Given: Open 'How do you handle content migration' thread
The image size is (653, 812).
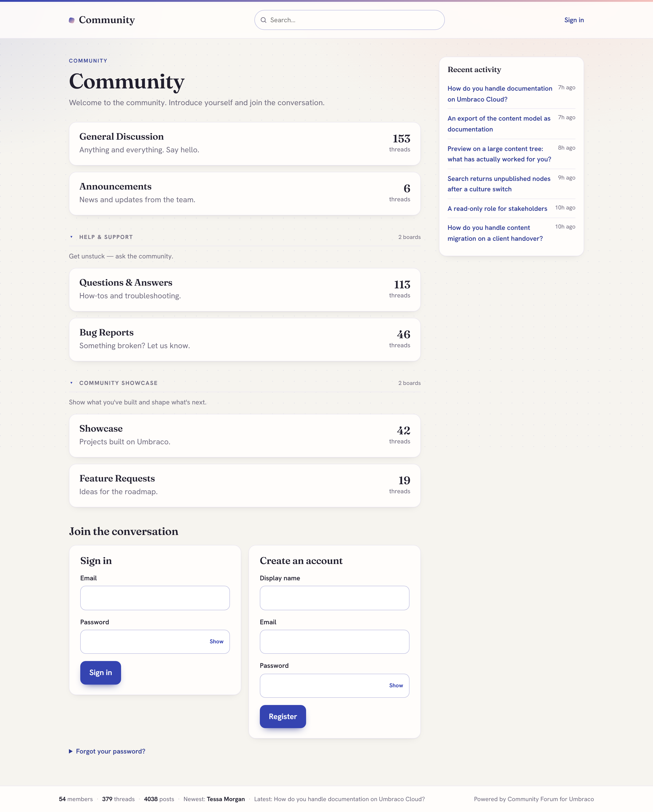Looking at the screenshot, I should coord(495,233).
